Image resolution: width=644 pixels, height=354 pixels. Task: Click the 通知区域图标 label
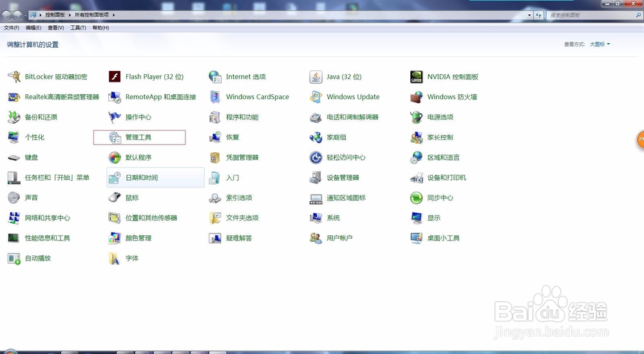(346, 198)
